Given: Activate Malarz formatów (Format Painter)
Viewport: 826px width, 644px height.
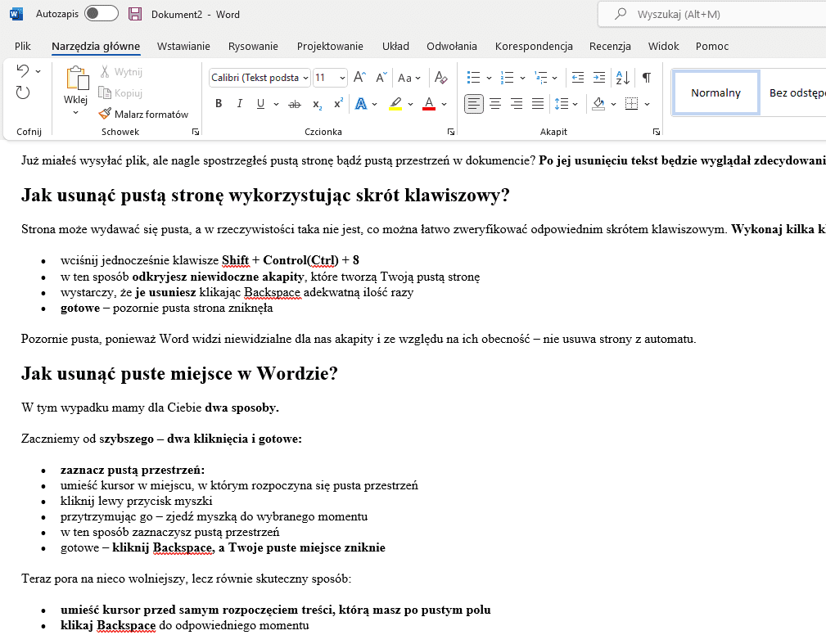Looking at the screenshot, I should (144, 114).
